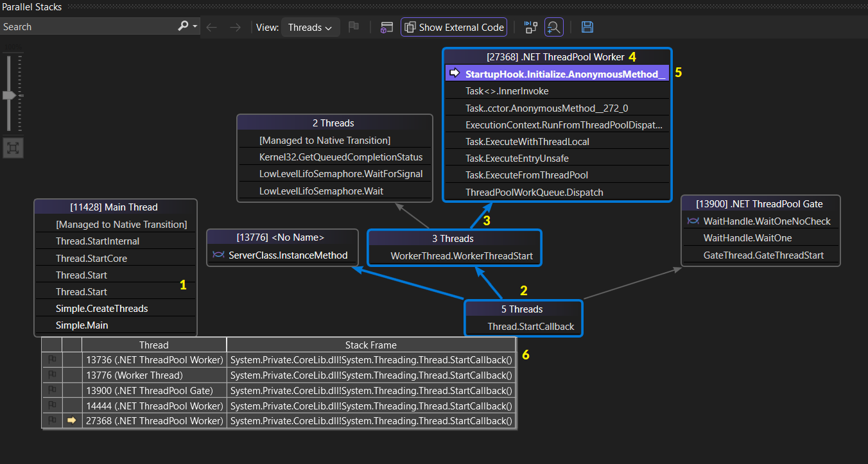Open the View Threads dropdown
The width and height of the screenshot is (868, 464).
tap(311, 28)
